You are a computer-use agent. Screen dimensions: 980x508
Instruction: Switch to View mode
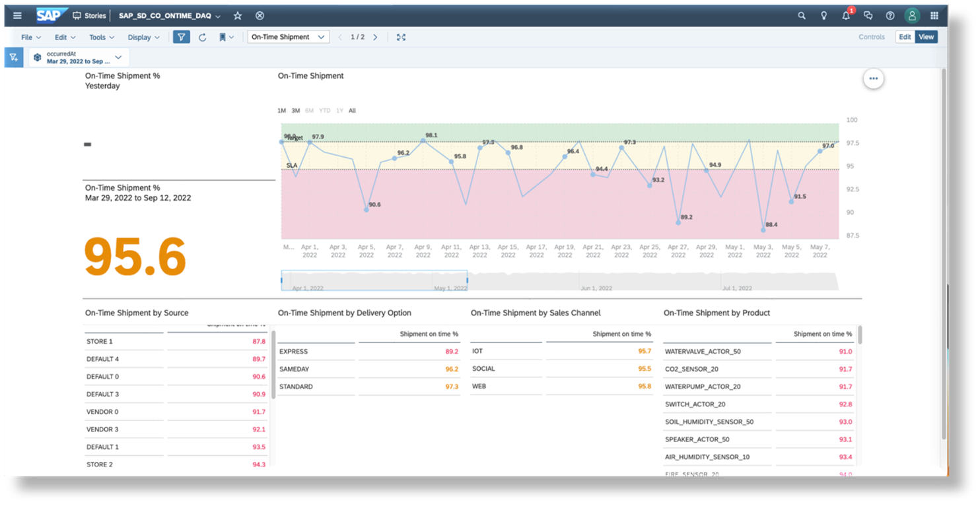(x=926, y=38)
